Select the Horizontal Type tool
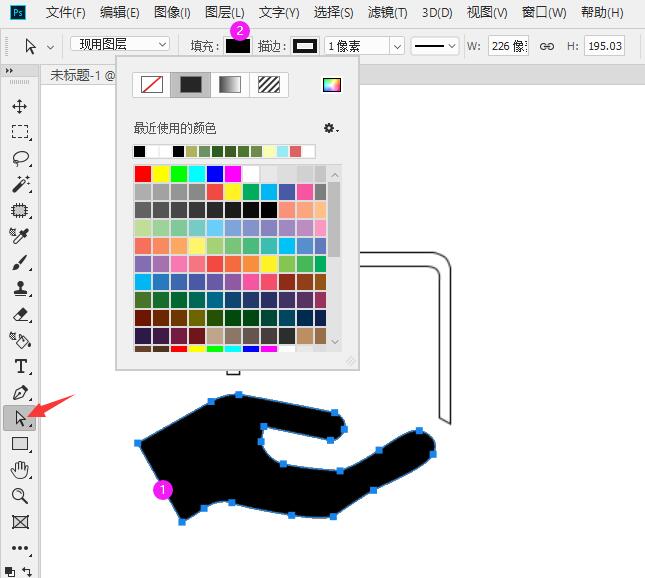This screenshot has width=645, height=578. 21,366
